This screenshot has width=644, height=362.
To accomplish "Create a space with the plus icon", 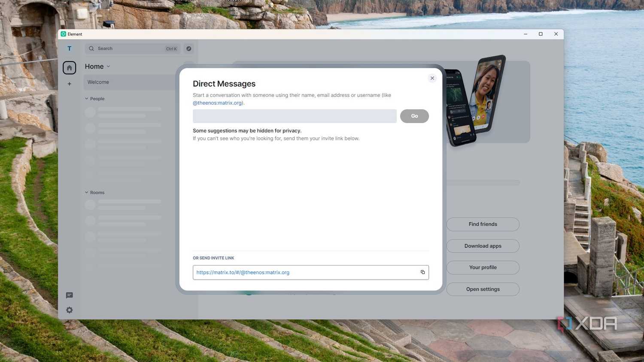I will coord(70,84).
